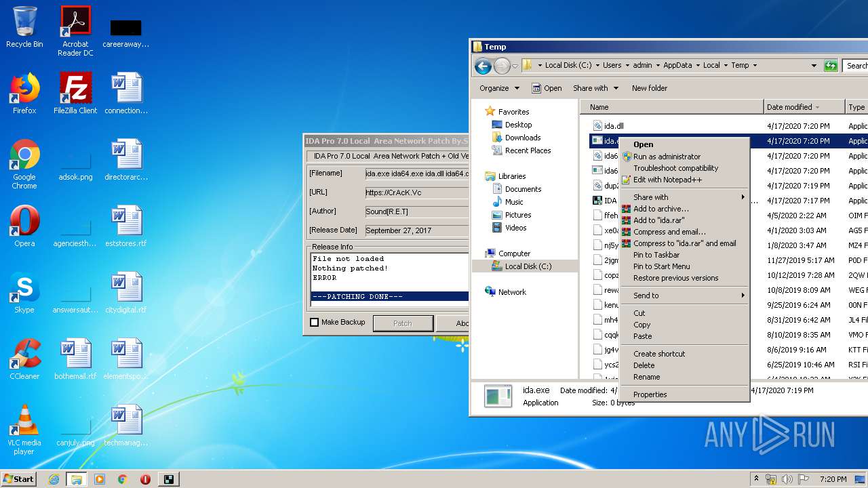
Task: Click Opera icon in taskbar
Action: point(145,479)
